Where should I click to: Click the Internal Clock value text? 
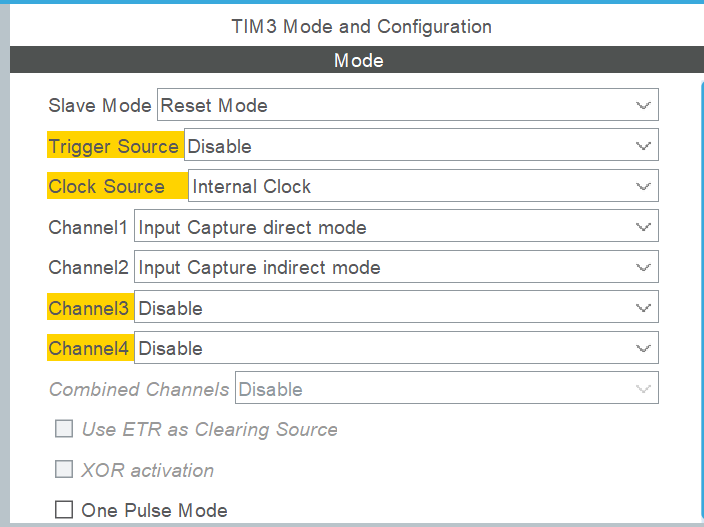pyautogui.click(x=251, y=186)
